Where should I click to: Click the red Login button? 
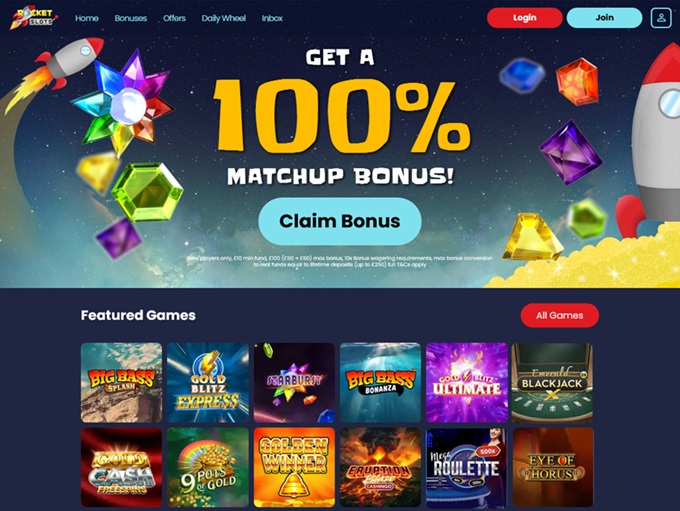tap(525, 18)
